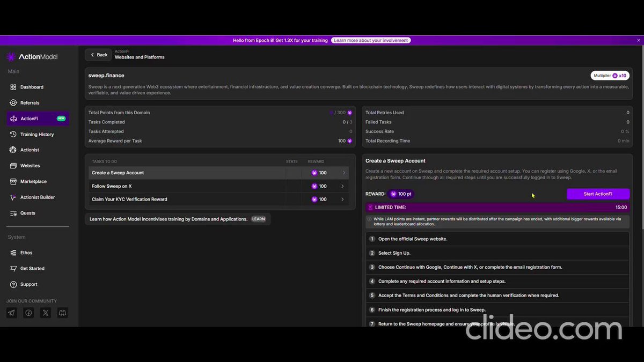
Task: Click the Get Started icon
Action: coord(13,269)
